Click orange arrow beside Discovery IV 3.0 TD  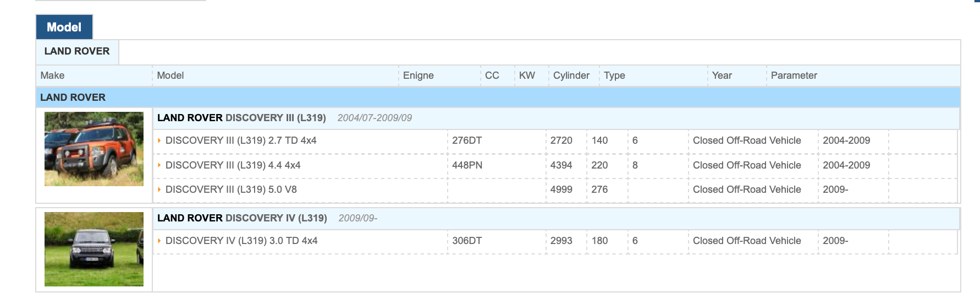coord(159,241)
